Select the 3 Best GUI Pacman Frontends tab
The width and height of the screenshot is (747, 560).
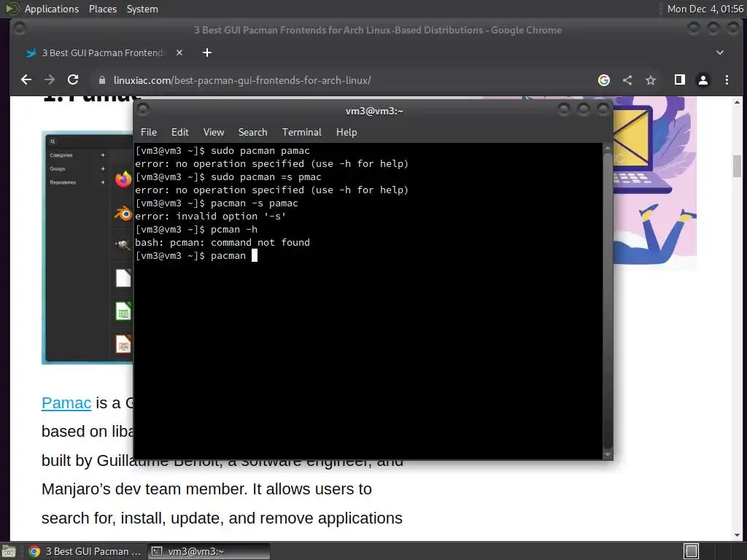(x=103, y=52)
